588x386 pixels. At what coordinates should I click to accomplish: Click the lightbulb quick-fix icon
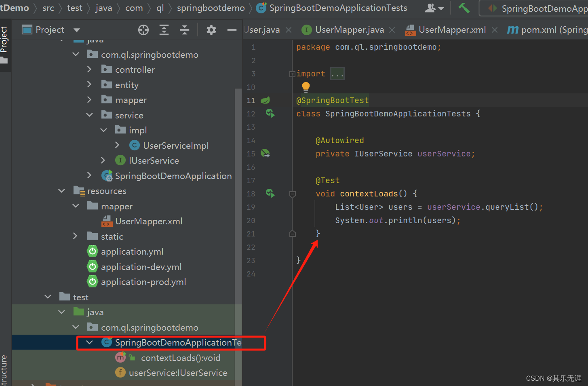(x=306, y=87)
